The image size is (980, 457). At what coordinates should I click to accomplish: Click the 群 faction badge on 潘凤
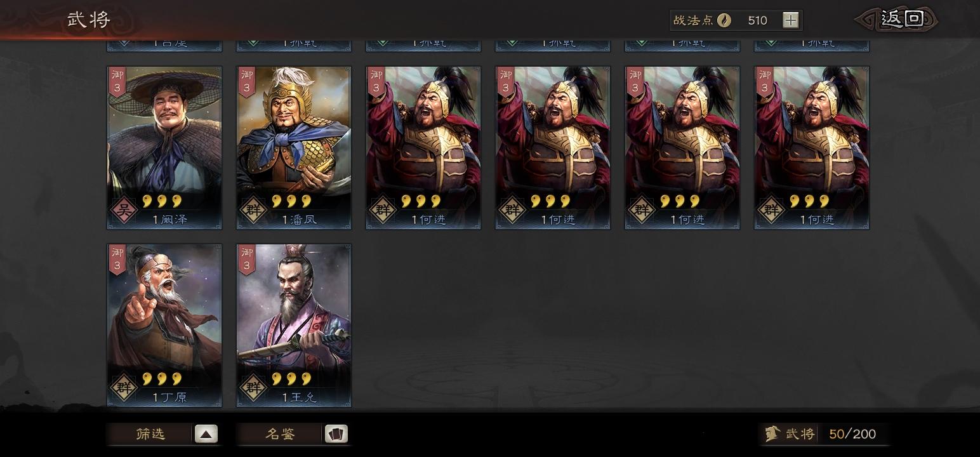pyautogui.click(x=253, y=209)
